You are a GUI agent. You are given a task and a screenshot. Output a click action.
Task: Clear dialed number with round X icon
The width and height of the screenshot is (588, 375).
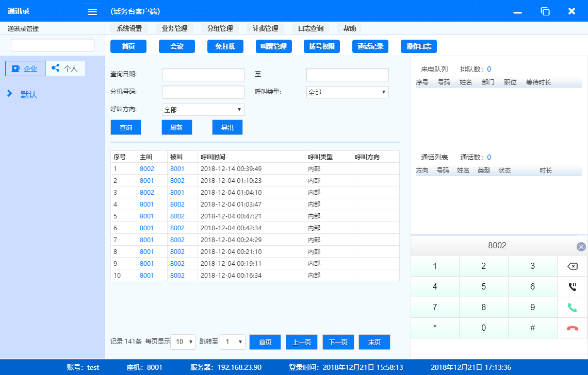pos(581,247)
